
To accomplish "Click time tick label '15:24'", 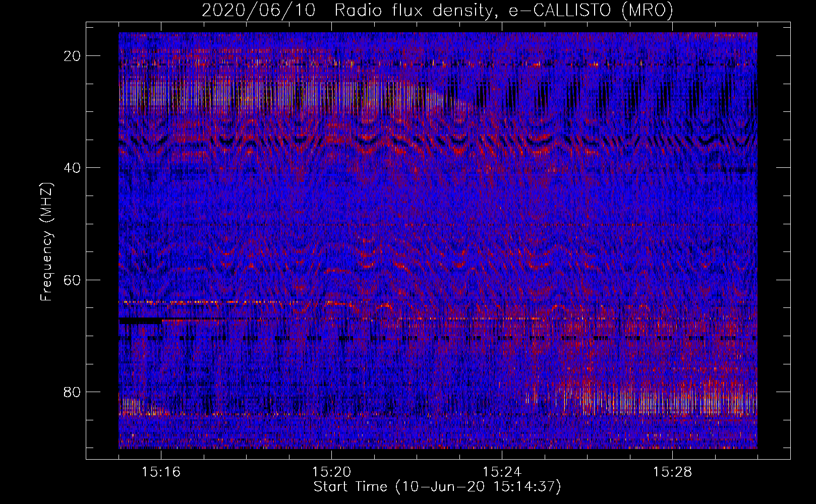I will click(502, 472).
